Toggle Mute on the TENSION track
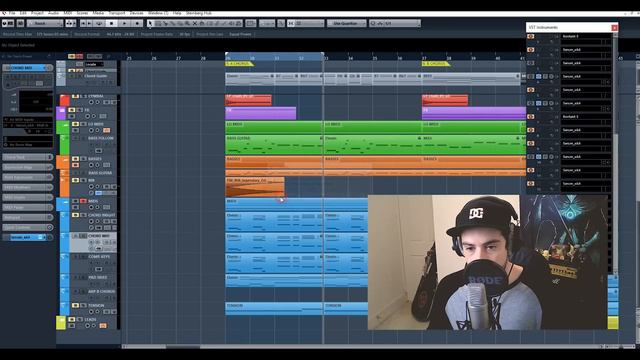Screen dimensions: 640x360 (76, 306)
